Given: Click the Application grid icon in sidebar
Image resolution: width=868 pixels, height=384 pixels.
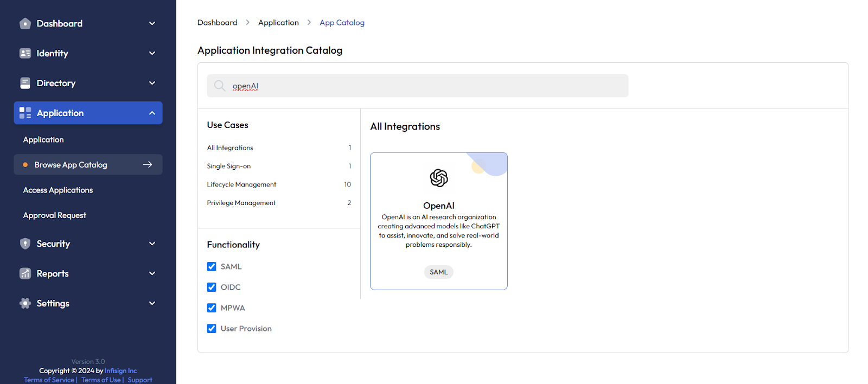Looking at the screenshot, I should pyautogui.click(x=25, y=113).
